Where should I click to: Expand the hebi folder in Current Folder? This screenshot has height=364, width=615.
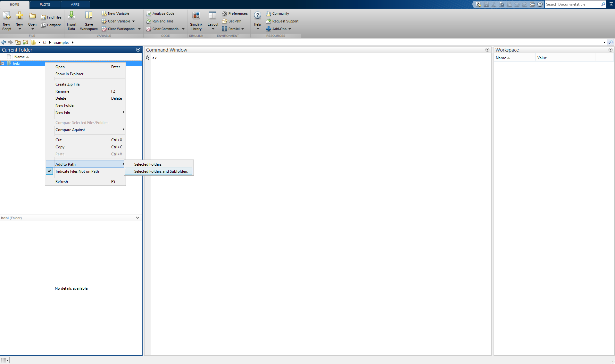point(3,63)
